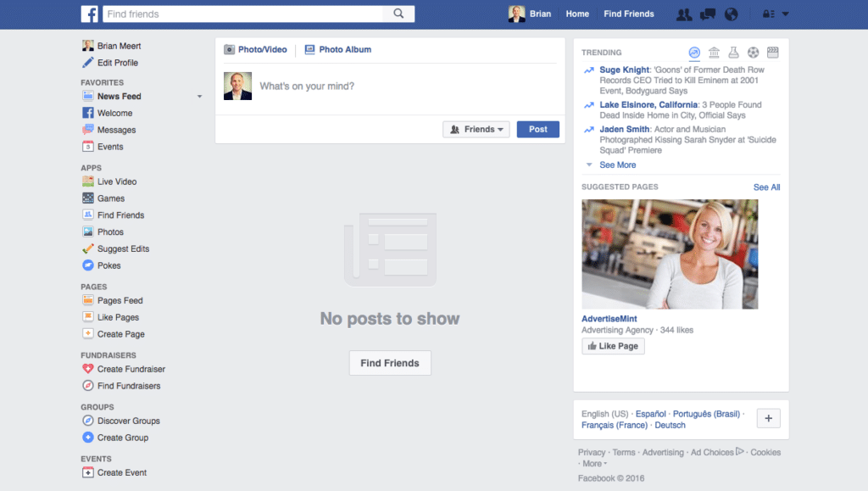This screenshot has height=491, width=868.
Task: Expand See More trending topics
Action: click(618, 165)
